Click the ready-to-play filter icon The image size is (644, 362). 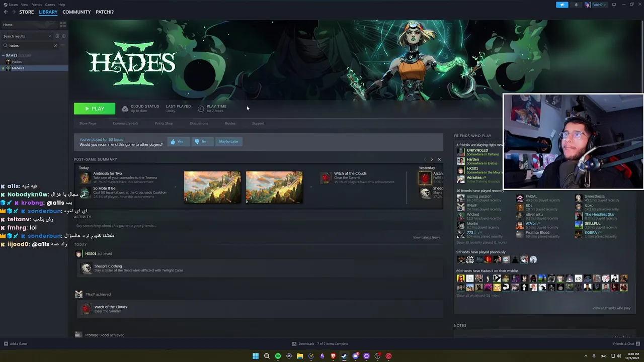[63, 36]
